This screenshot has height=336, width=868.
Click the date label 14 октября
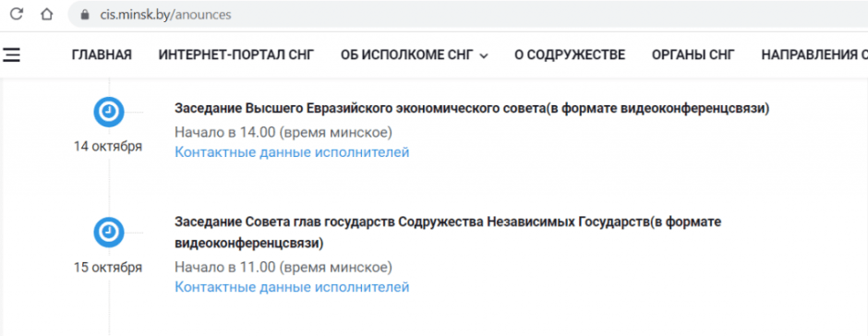(109, 147)
